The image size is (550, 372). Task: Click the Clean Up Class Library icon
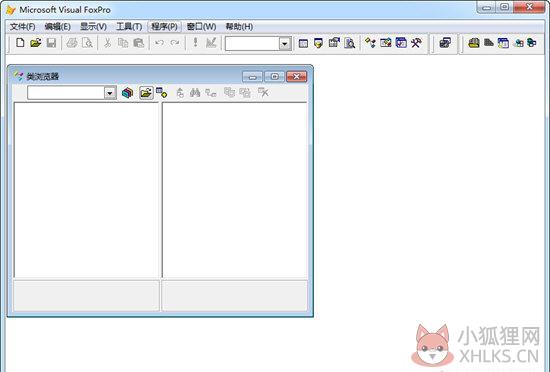click(263, 93)
